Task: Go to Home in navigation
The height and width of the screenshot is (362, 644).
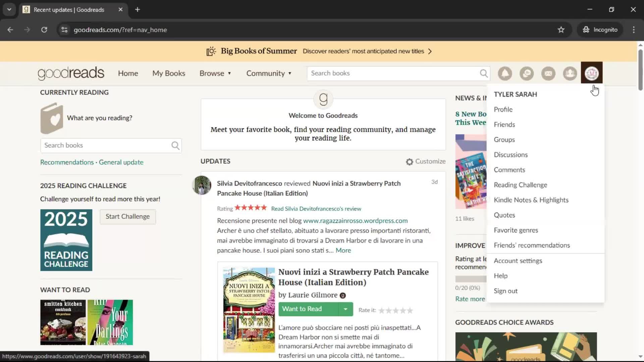Action: 128,73
